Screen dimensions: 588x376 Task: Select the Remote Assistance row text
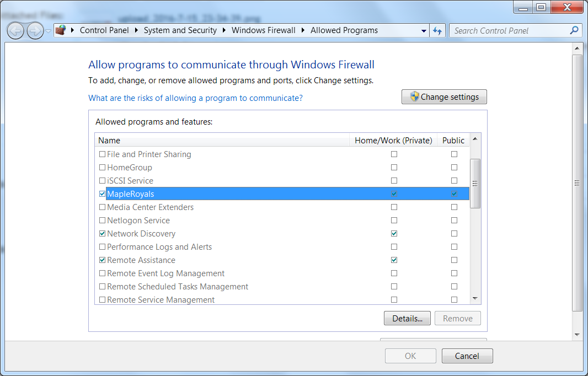(141, 260)
